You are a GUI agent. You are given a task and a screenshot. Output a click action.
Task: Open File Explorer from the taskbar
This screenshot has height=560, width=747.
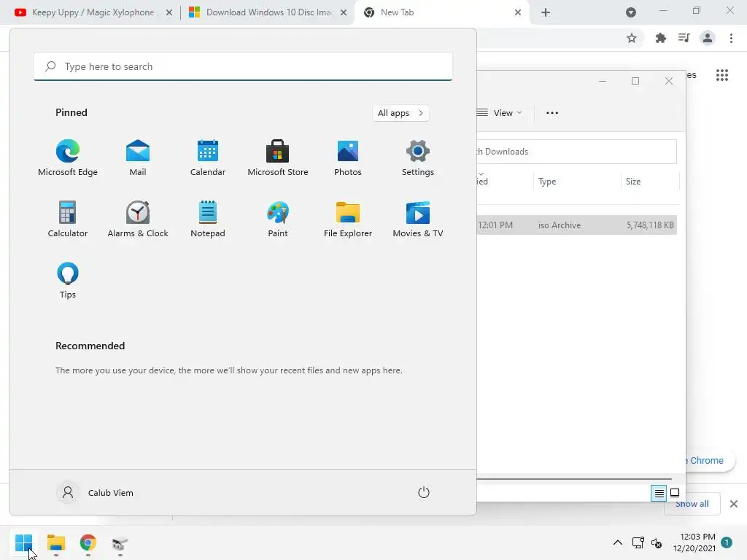point(56,542)
